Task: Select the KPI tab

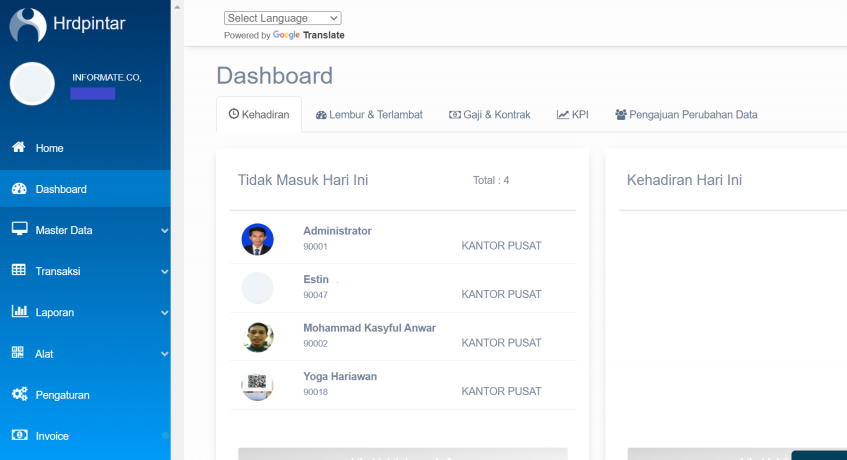Action: pos(573,115)
